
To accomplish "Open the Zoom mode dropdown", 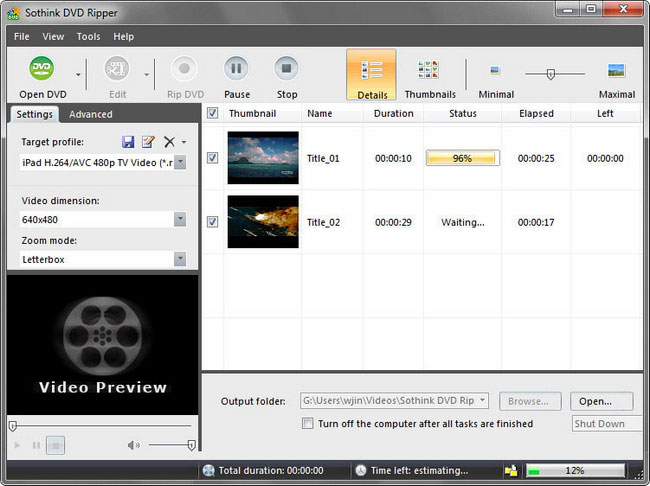I will pyautogui.click(x=180, y=259).
